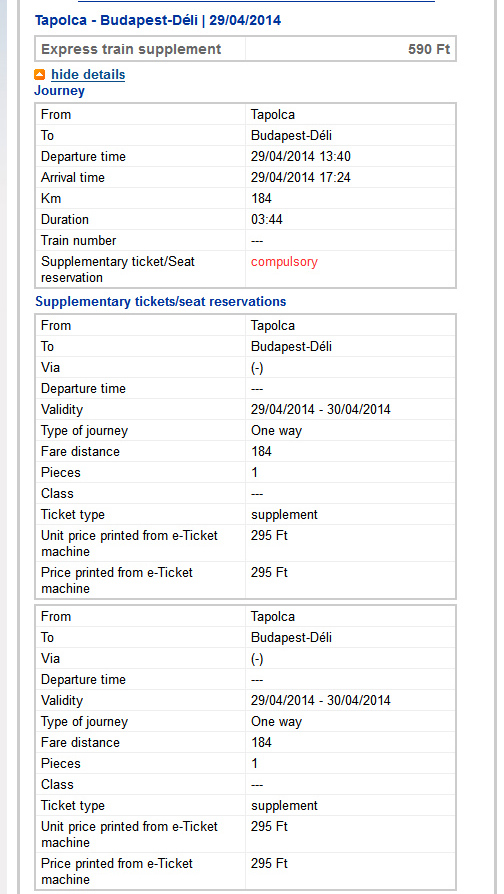
Task: Select Validity dates in first supplement table
Action: [x=320, y=409]
